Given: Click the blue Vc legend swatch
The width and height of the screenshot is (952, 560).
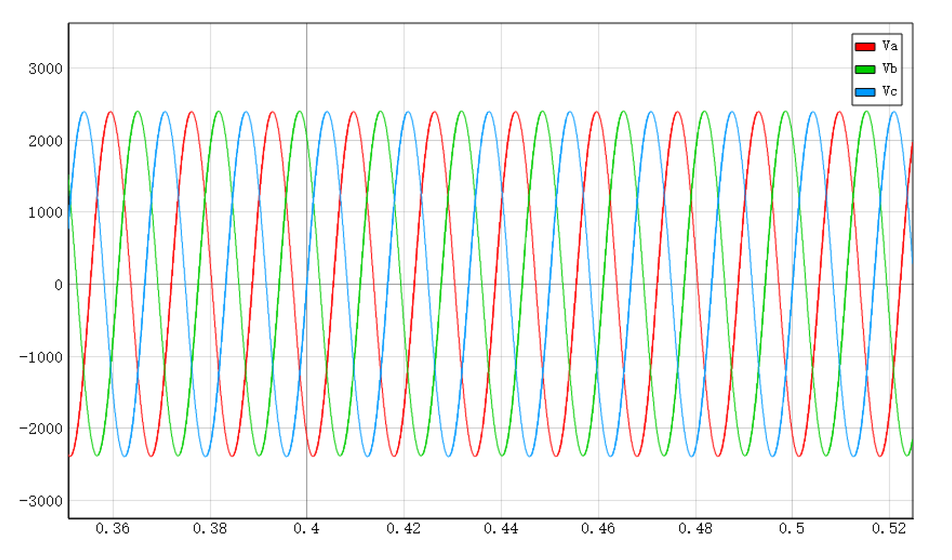Looking at the screenshot, I should click(865, 92).
